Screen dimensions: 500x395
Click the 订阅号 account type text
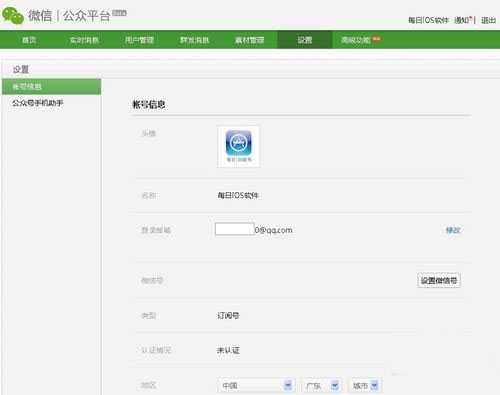coord(228,315)
